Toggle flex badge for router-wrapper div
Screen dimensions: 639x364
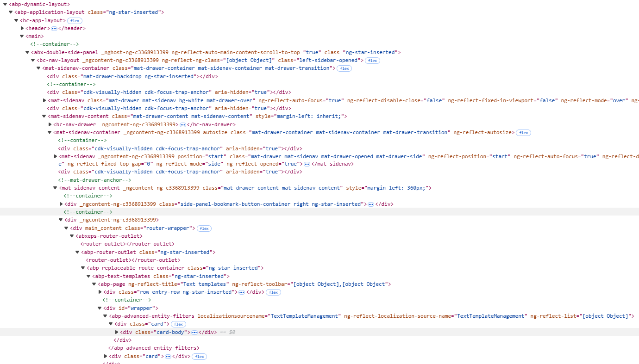[x=204, y=228]
